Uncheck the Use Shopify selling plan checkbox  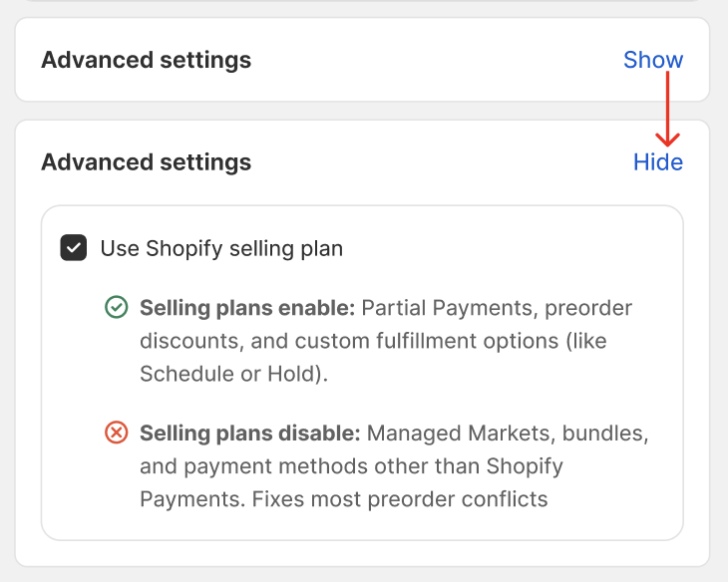74,248
